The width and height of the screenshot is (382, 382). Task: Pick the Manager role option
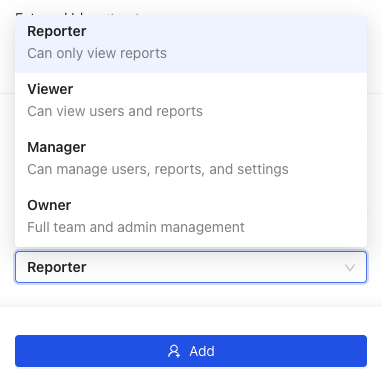pos(191,160)
